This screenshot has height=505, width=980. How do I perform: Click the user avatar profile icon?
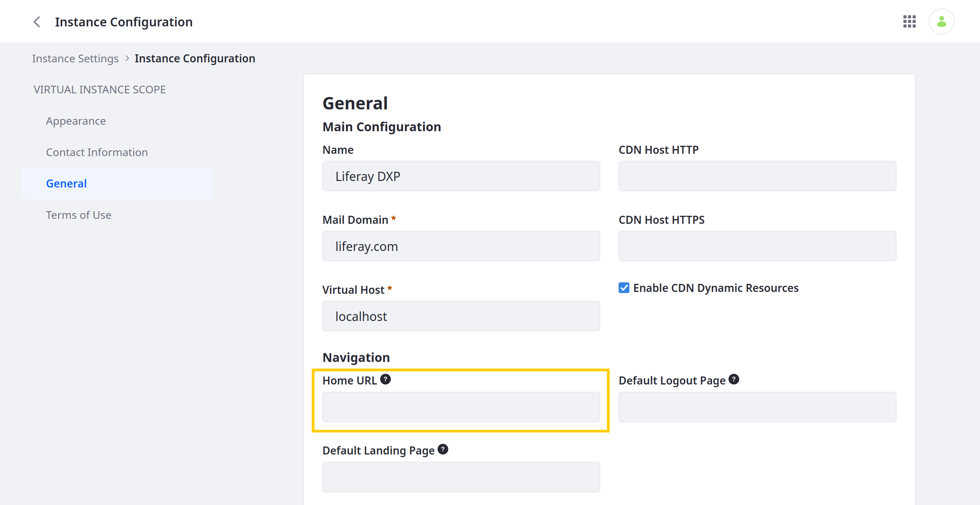[x=942, y=21]
